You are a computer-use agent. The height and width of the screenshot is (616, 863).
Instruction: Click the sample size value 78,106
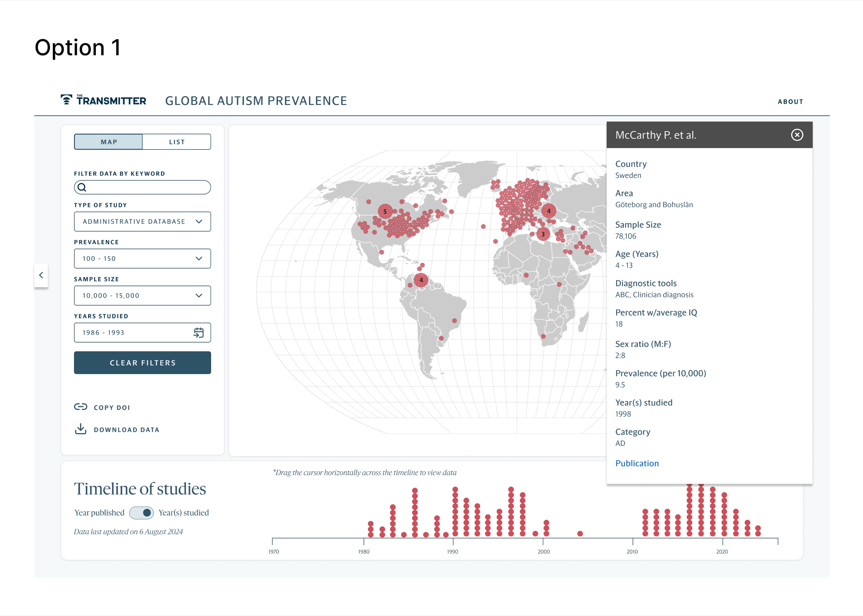(626, 236)
